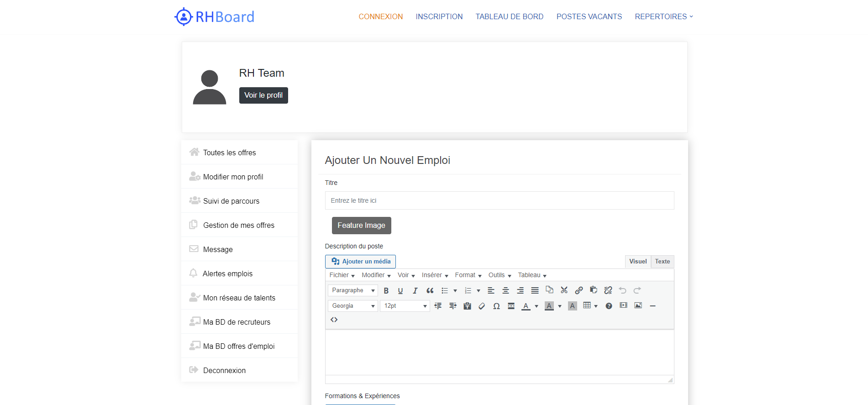Open source code view icon

pos(334,320)
